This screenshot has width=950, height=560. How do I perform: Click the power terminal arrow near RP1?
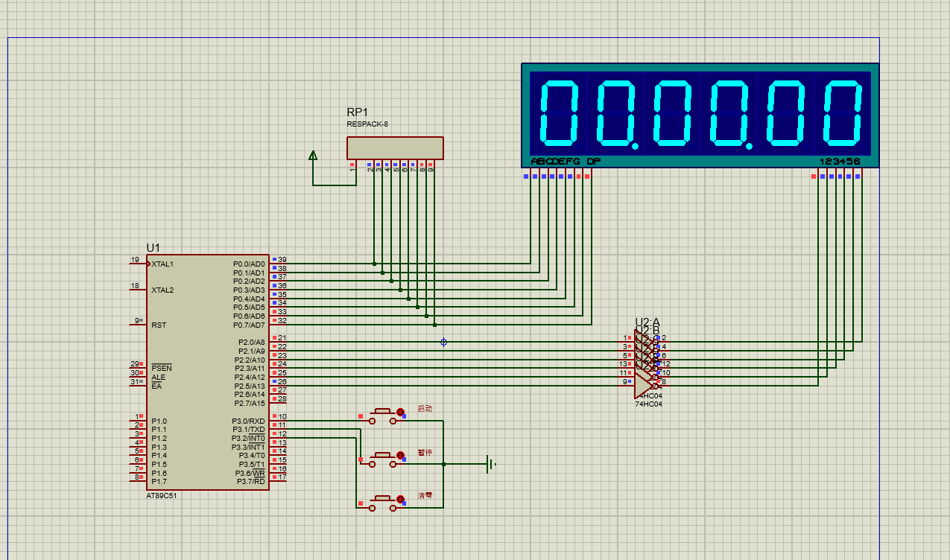313,155
